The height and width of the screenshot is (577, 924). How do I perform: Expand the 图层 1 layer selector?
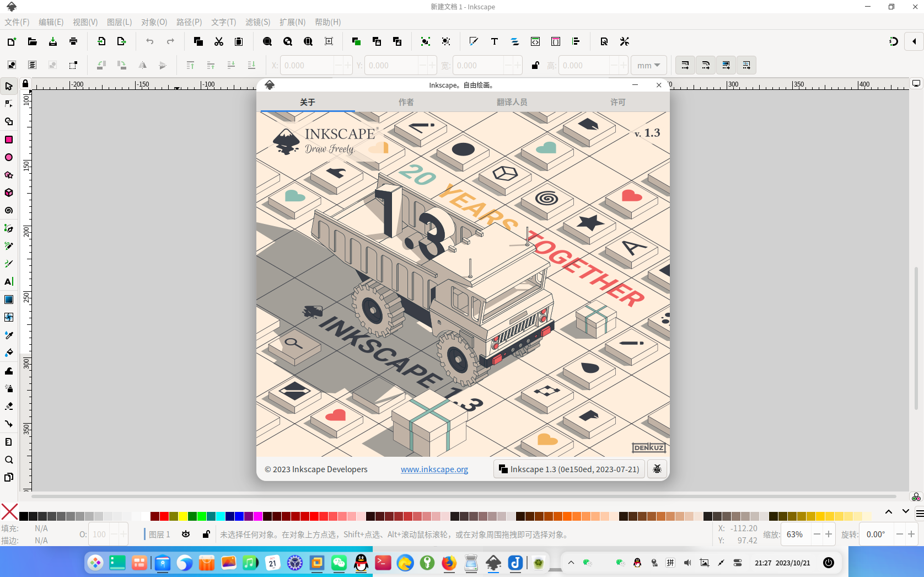(x=159, y=534)
